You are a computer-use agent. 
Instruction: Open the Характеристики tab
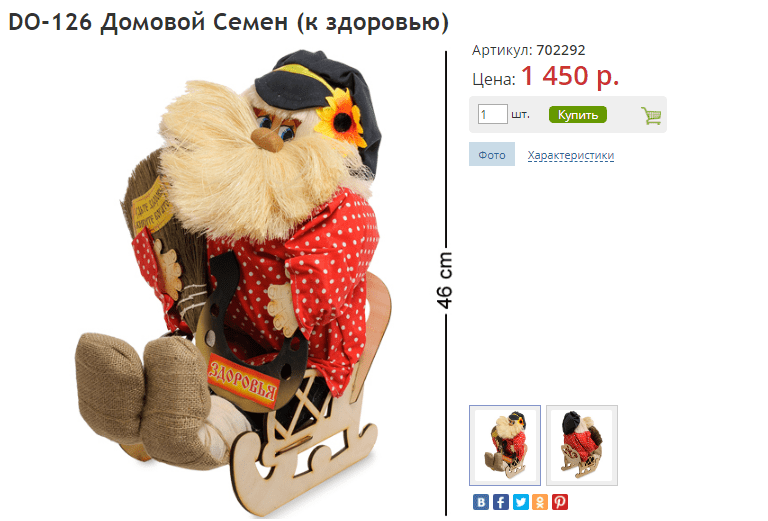571,155
